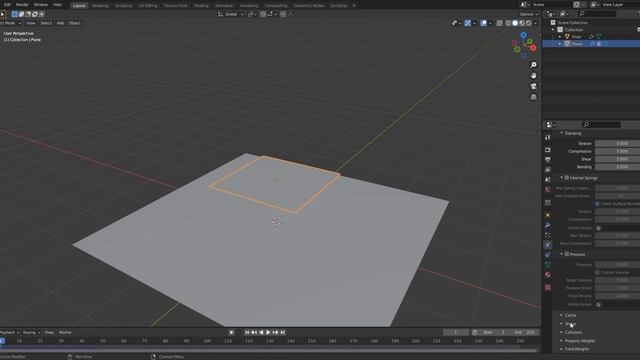Click the blue Z axis on navigation gizmo
Screen dimensions: 640x360
pyautogui.click(x=523, y=36)
